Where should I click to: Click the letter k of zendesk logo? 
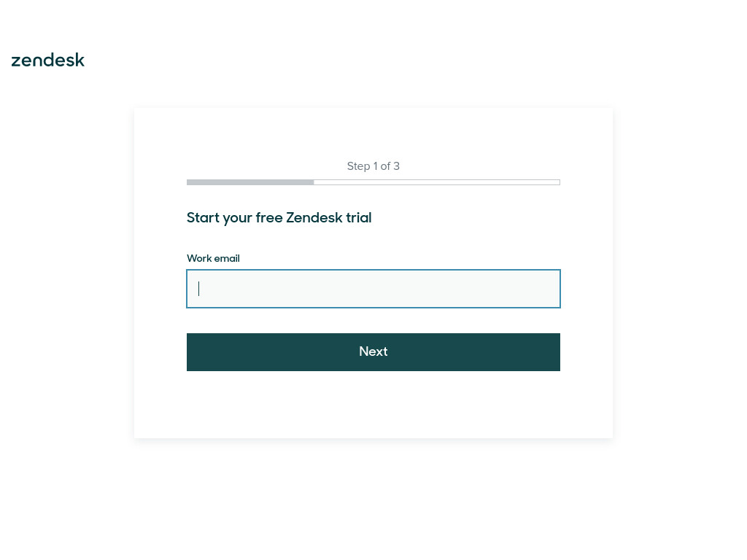[80, 60]
